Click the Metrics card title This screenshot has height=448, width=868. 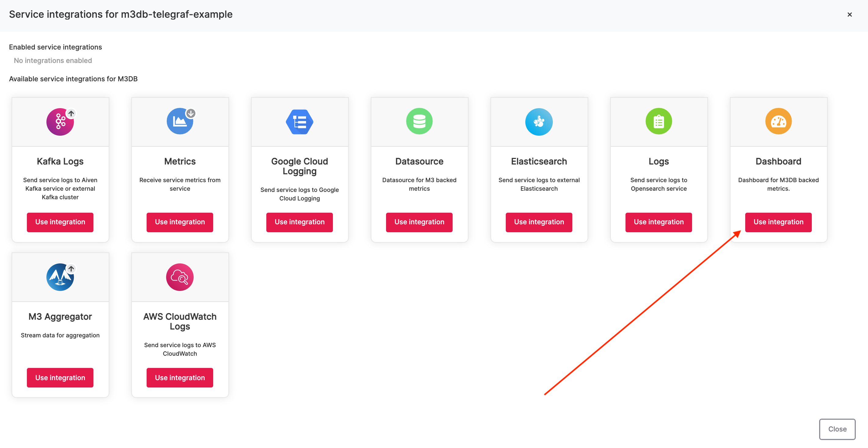pyautogui.click(x=180, y=161)
